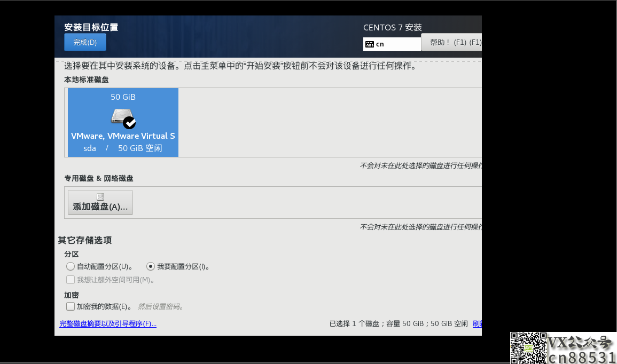Screen dimensions: 617x364
Task: Click the small disk icon above 添加磁盘
Action: 100,196
